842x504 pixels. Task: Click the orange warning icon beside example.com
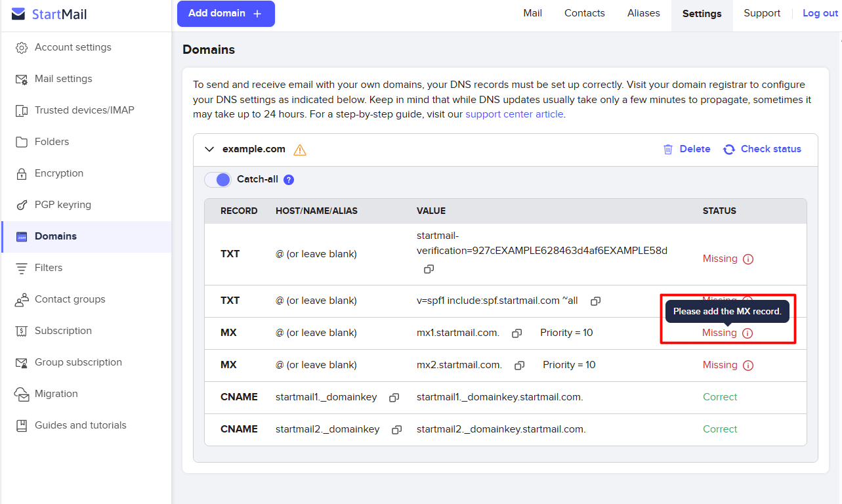[300, 150]
